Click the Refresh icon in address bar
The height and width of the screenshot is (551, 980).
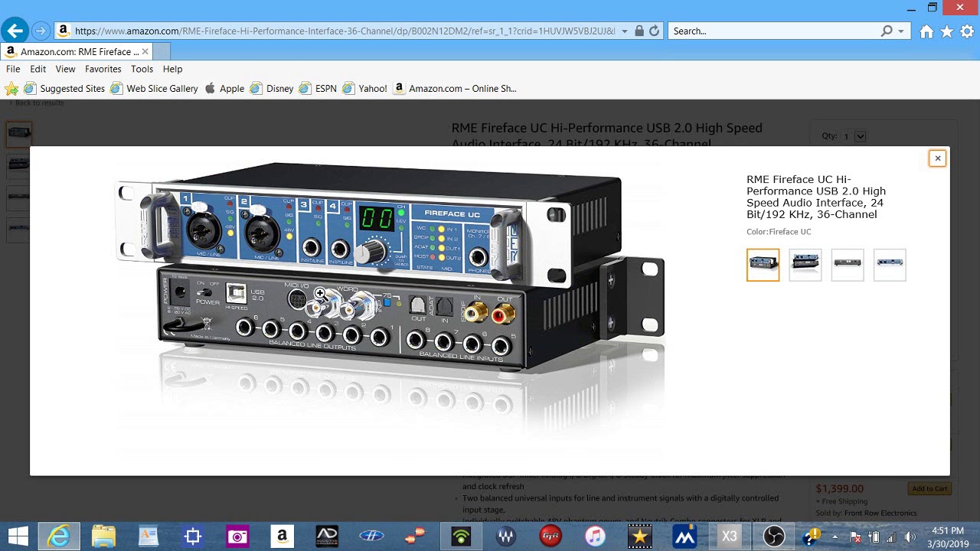click(654, 31)
